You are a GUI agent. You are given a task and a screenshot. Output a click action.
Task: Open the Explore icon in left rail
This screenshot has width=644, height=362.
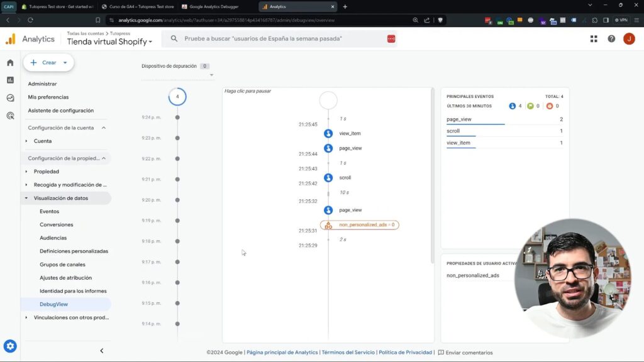click(x=10, y=97)
